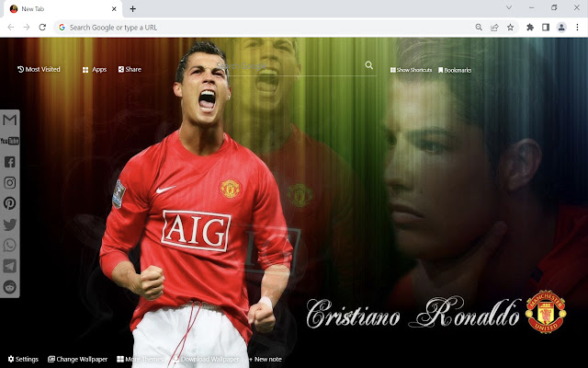
Task: Go back to the previous page
Action: [x=11, y=27]
